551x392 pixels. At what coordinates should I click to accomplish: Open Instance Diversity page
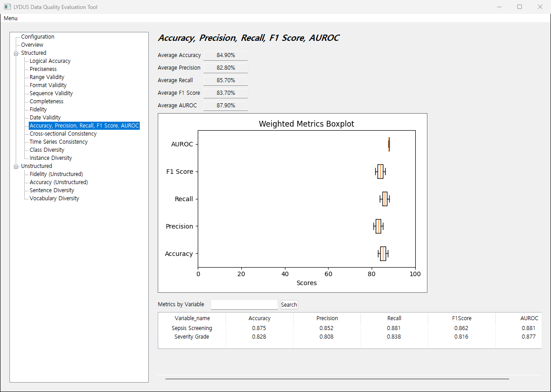(x=51, y=158)
